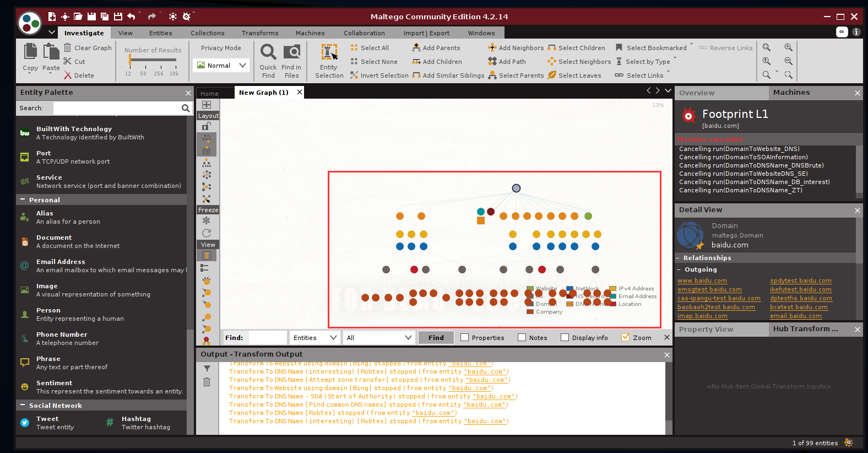Switch to the list view icon
Image resolution: width=868 pixels, height=453 pixels.
click(x=204, y=268)
